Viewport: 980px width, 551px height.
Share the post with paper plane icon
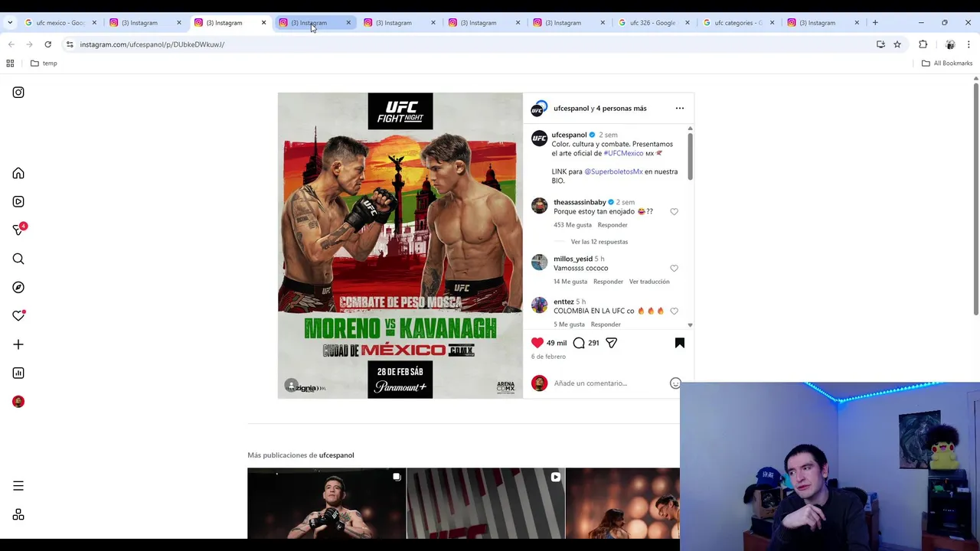point(611,343)
